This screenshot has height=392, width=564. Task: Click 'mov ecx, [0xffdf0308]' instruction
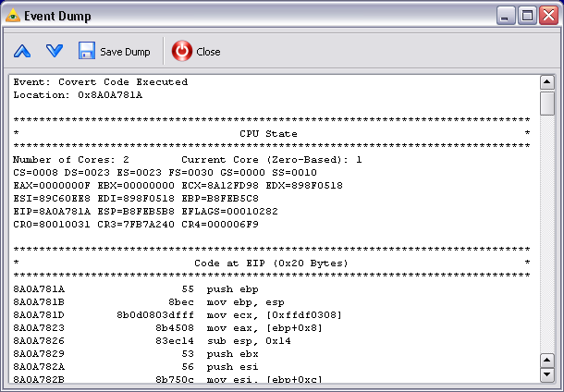pyautogui.click(x=274, y=315)
